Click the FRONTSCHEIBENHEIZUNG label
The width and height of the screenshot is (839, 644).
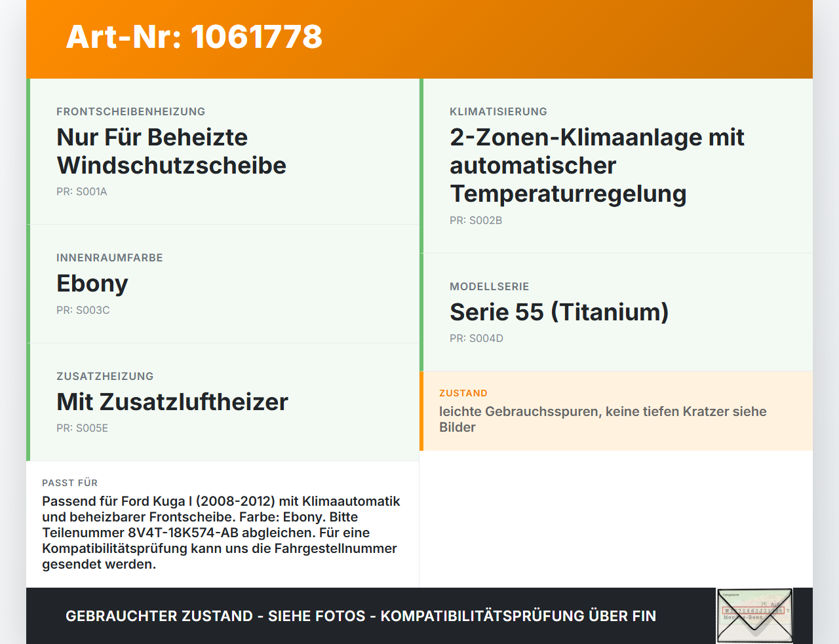[x=131, y=111]
